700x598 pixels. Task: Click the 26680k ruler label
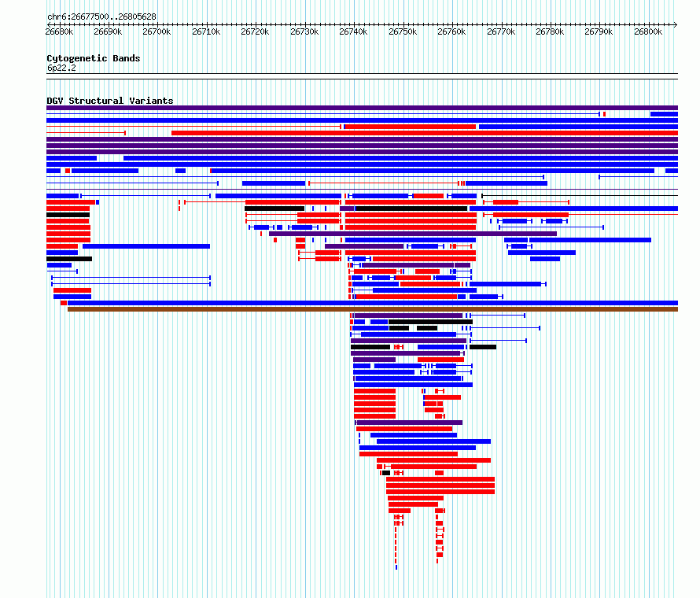click(x=59, y=31)
